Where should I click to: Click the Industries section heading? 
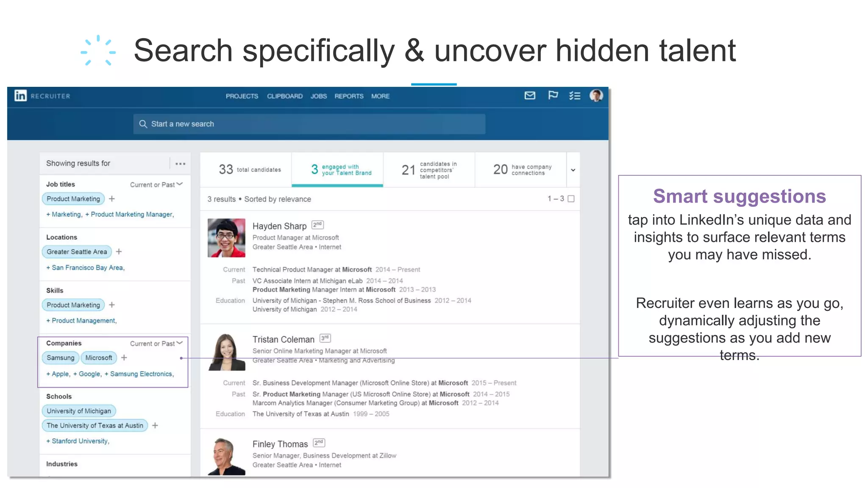[62, 464]
